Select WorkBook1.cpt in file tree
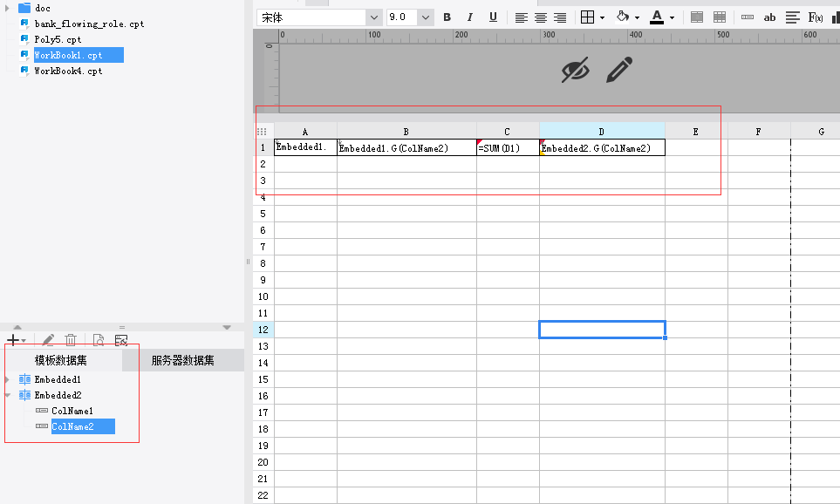Image resolution: width=840 pixels, height=504 pixels. 79,55
